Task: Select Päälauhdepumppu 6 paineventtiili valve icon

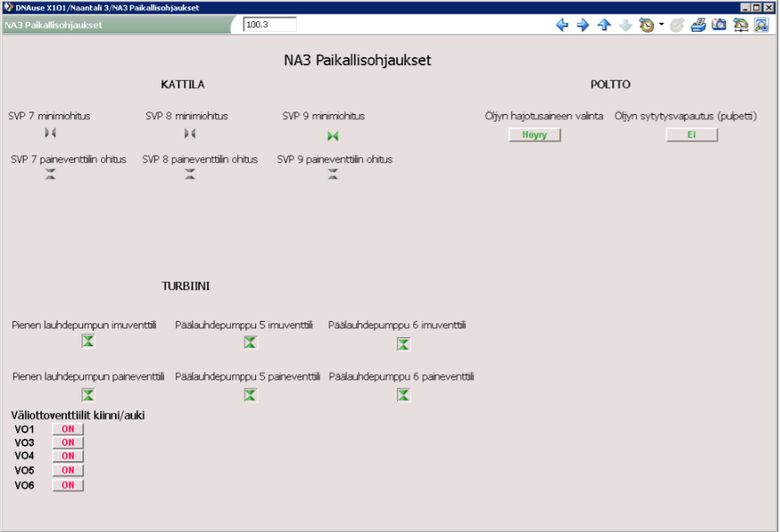Action: pyautogui.click(x=403, y=395)
